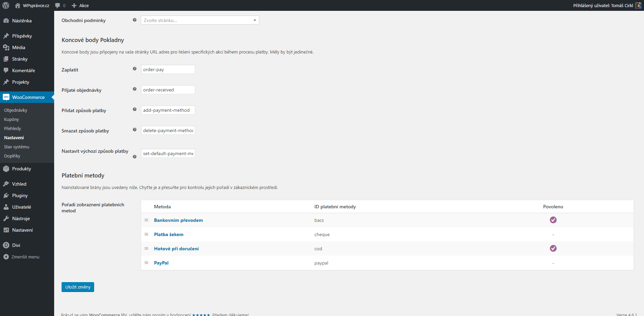Click help icon next to Zaplatit
Viewport: 644px width, 316px height.
click(135, 69)
